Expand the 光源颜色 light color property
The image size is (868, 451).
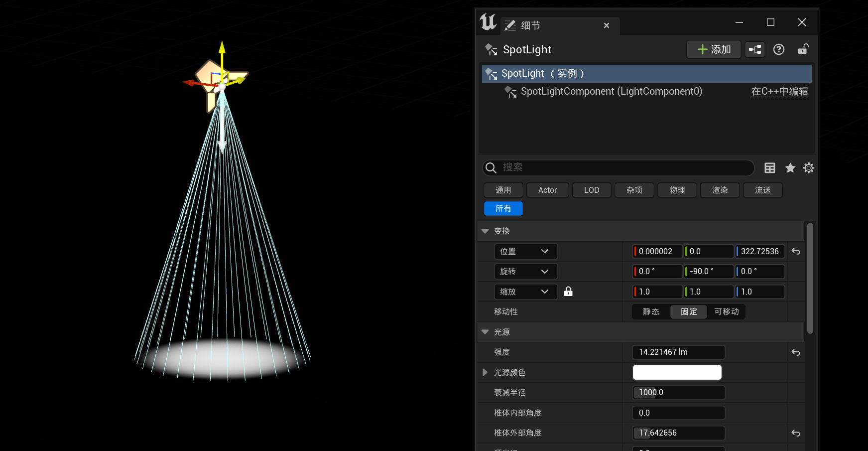[x=485, y=372]
